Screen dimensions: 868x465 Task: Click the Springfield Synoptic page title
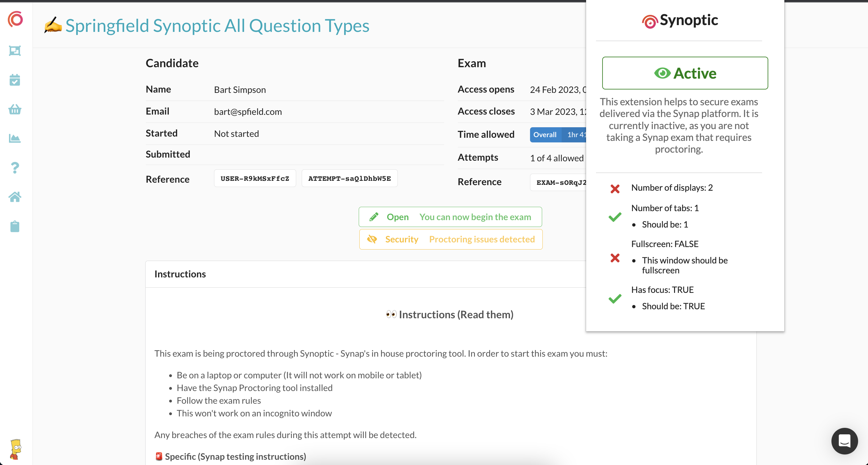[x=217, y=26]
